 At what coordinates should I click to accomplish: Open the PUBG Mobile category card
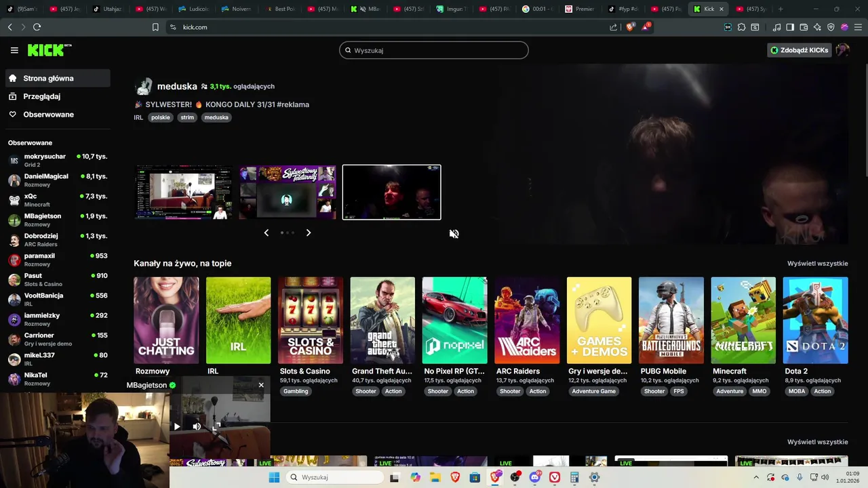pos(671,321)
